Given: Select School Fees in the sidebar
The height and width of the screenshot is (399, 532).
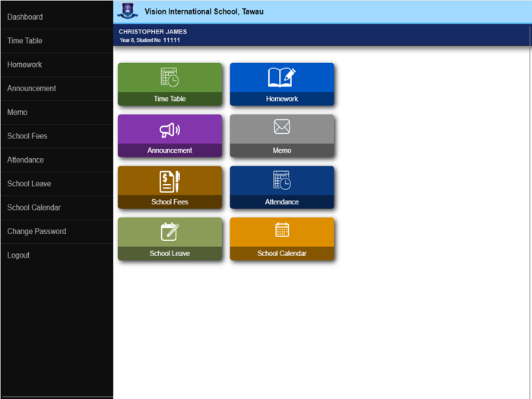Looking at the screenshot, I should click(57, 136).
